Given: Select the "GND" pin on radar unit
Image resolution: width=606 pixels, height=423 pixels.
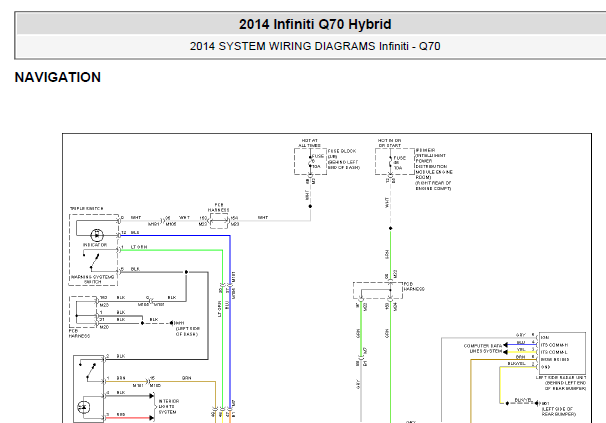Looking at the screenshot, I should (x=545, y=367).
